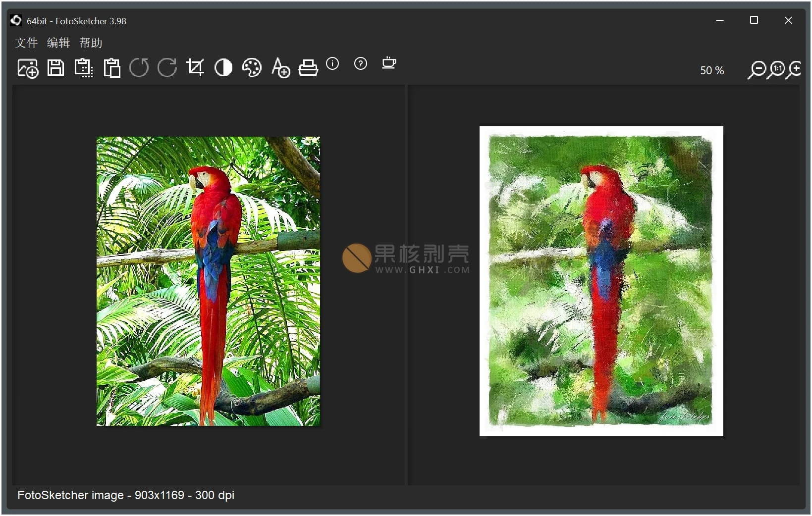This screenshot has height=516, width=812.
Task: Open help with the question mark icon
Action: pyautogui.click(x=361, y=63)
